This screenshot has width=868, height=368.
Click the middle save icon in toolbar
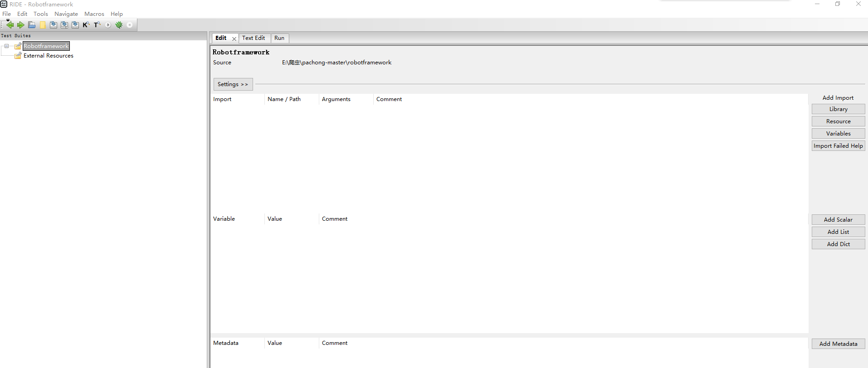(64, 25)
